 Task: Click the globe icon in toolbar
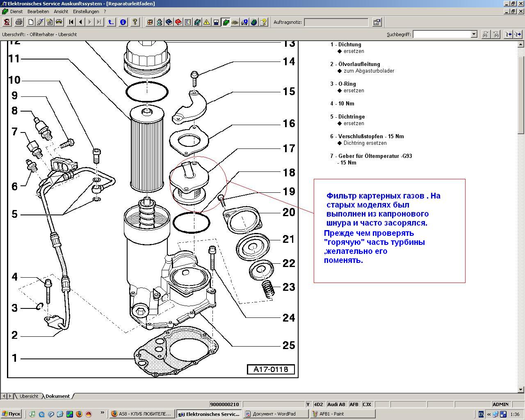coord(254,22)
